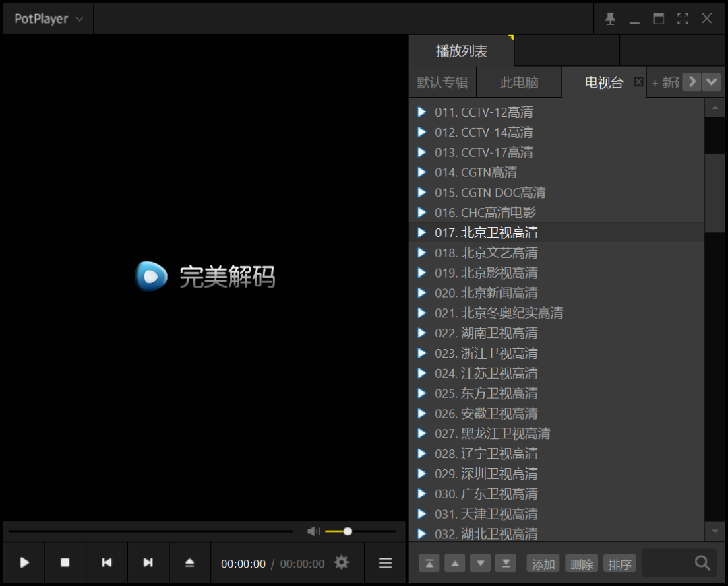
Task: Move the selected item up one position
Action: click(x=455, y=564)
